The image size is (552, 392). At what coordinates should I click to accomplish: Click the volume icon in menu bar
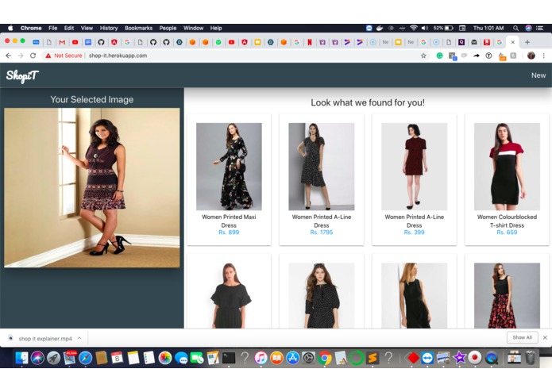click(425, 28)
